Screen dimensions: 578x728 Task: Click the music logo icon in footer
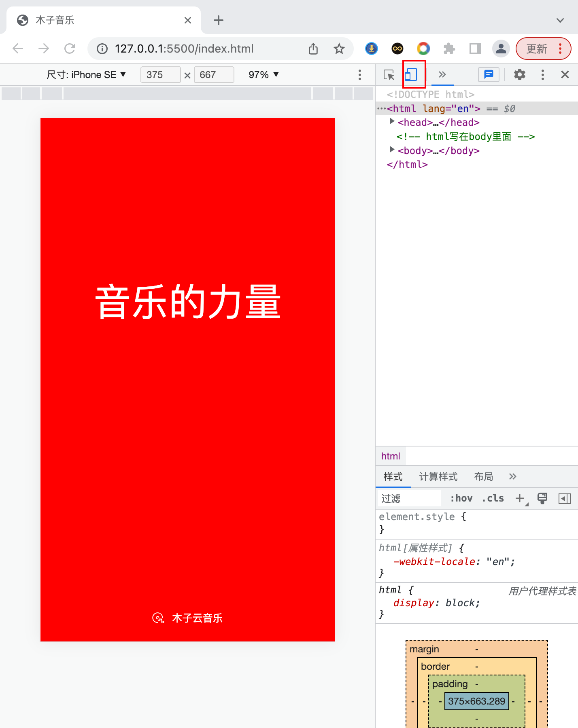point(158,618)
